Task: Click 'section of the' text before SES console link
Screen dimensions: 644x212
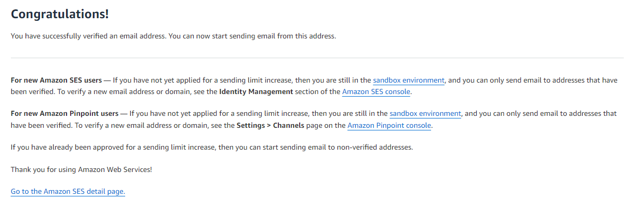Action: pos(318,92)
